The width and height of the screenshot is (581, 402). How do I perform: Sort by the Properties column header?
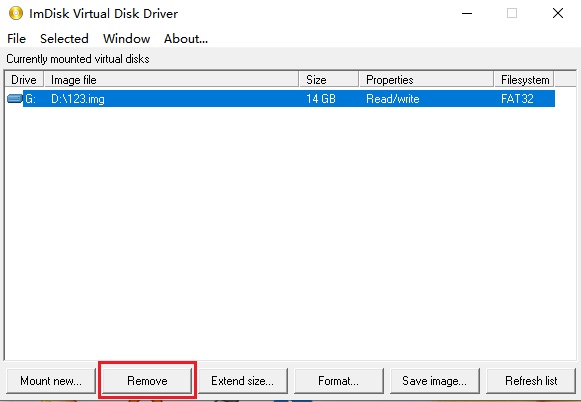click(426, 80)
